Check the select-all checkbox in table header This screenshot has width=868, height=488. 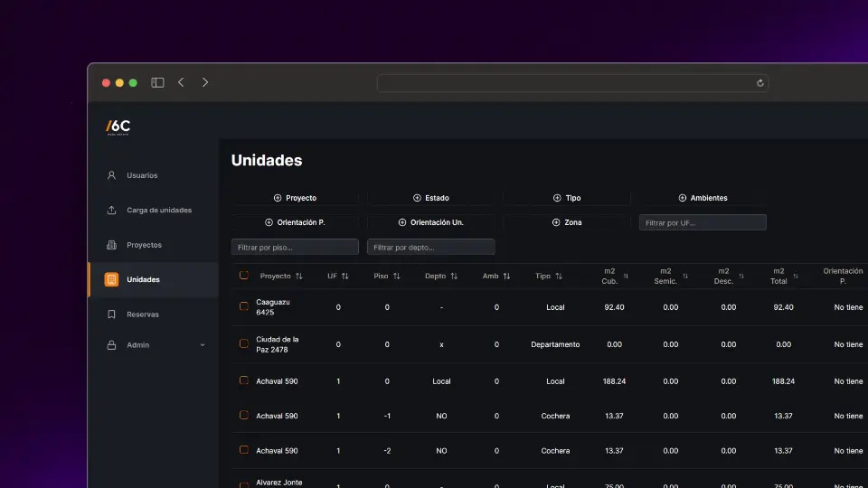point(244,276)
